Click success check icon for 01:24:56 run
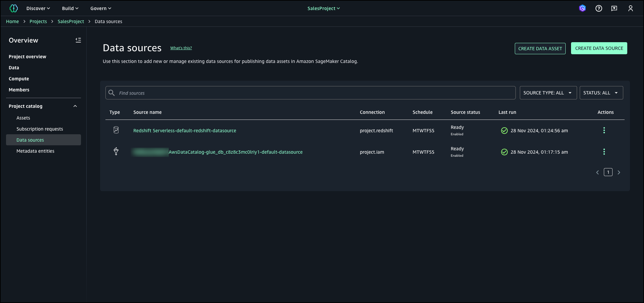 (504, 131)
